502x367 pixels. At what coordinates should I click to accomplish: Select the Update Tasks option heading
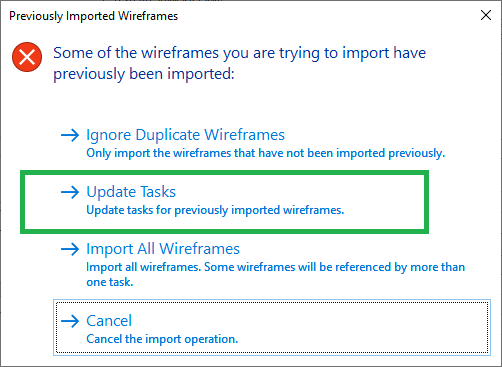click(x=131, y=192)
